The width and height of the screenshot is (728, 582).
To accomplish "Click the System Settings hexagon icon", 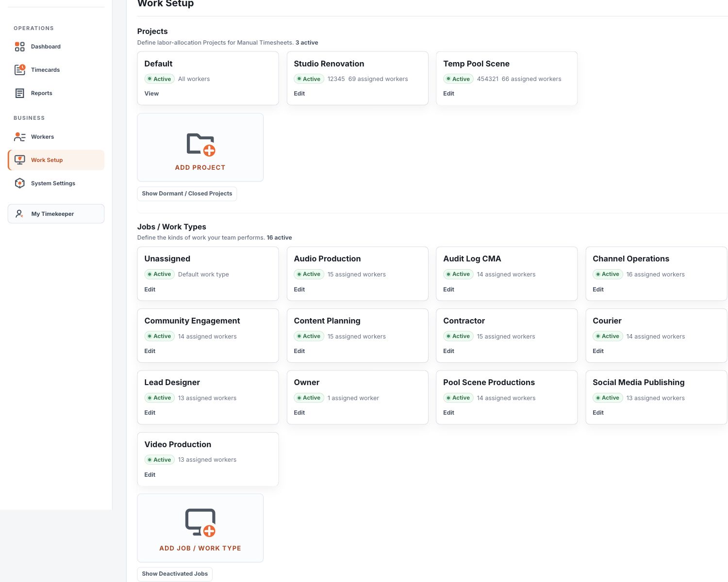I will click(x=19, y=183).
